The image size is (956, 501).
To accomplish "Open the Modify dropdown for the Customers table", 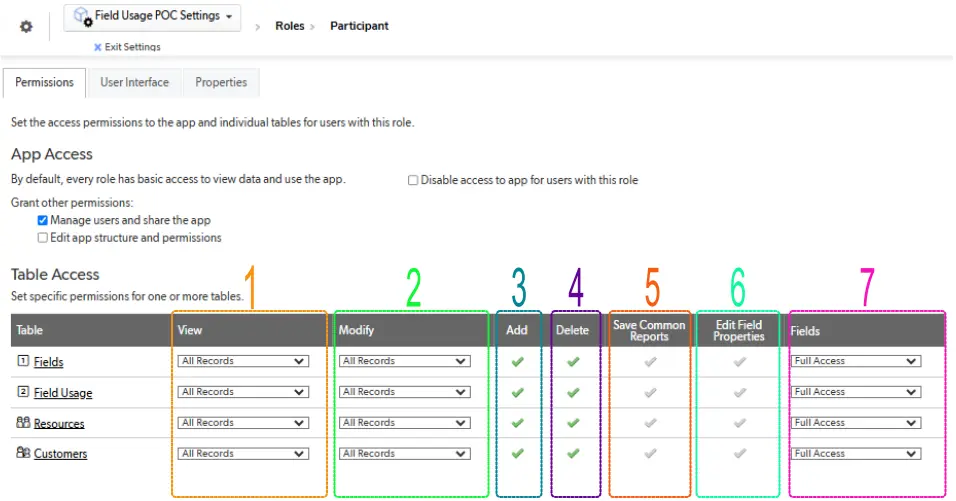I will tap(404, 454).
